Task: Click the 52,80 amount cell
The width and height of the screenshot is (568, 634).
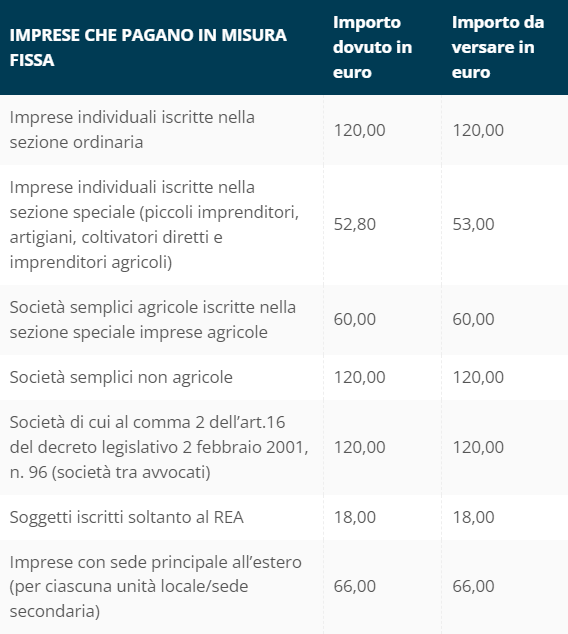Action: (x=355, y=224)
